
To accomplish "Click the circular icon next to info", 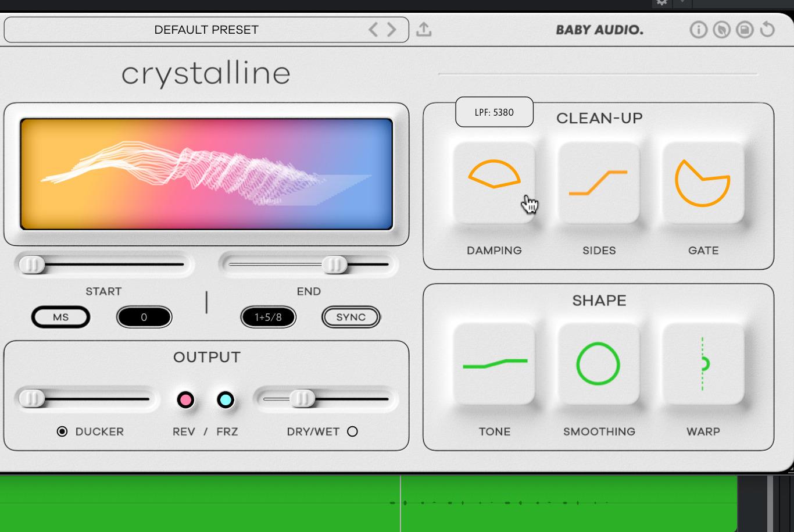I will click(721, 30).
